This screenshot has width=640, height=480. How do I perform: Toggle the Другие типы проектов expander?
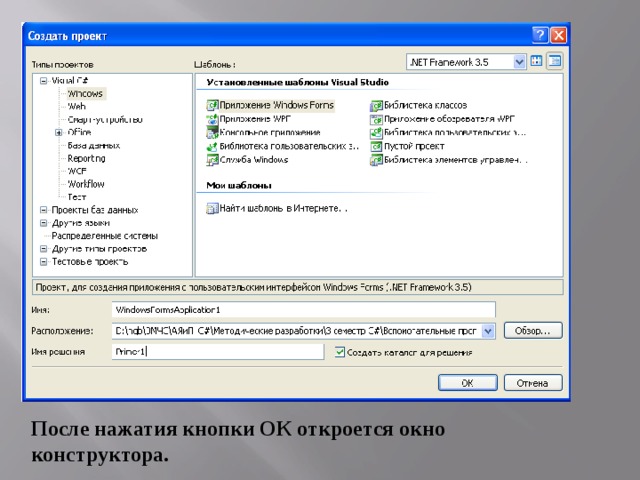click(x=43, y=249)
